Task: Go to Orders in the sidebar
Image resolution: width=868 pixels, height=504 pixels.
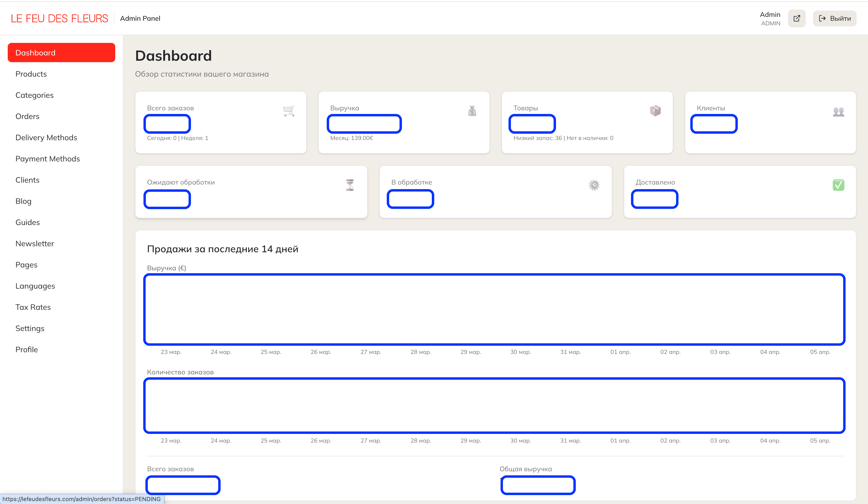Action: click(27, 116)
